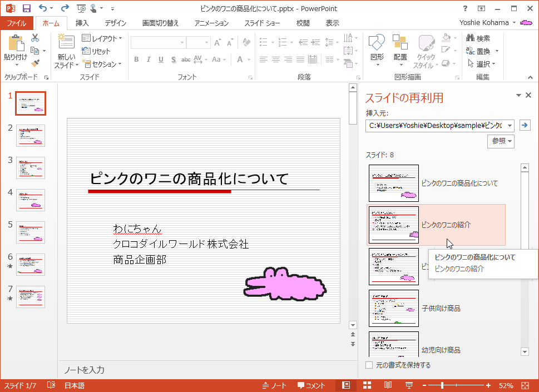Insert the 子供向け商品 reuse slide
The height and width of the screenshot is (392, 539).
436,308
